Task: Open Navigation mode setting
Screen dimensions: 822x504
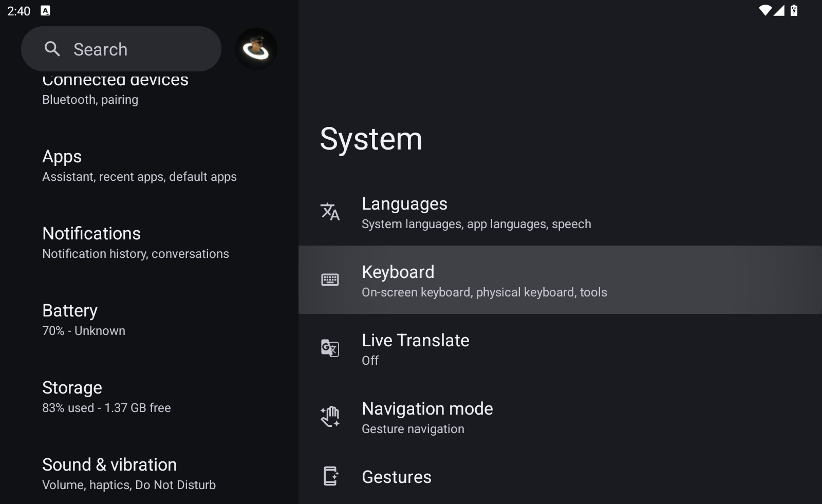Action: pos(427,418)
